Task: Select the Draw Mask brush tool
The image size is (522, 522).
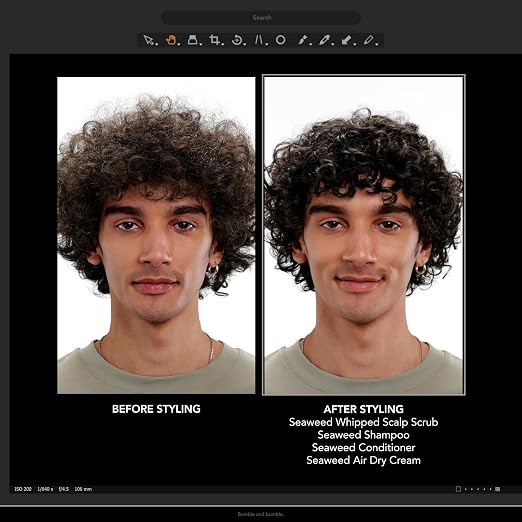Action: point(302,40)
